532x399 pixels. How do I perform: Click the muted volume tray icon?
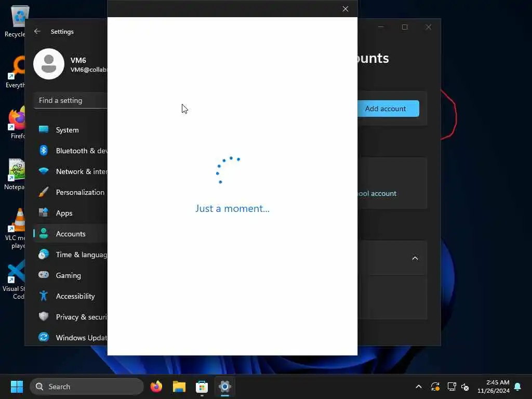click(465, 387)
